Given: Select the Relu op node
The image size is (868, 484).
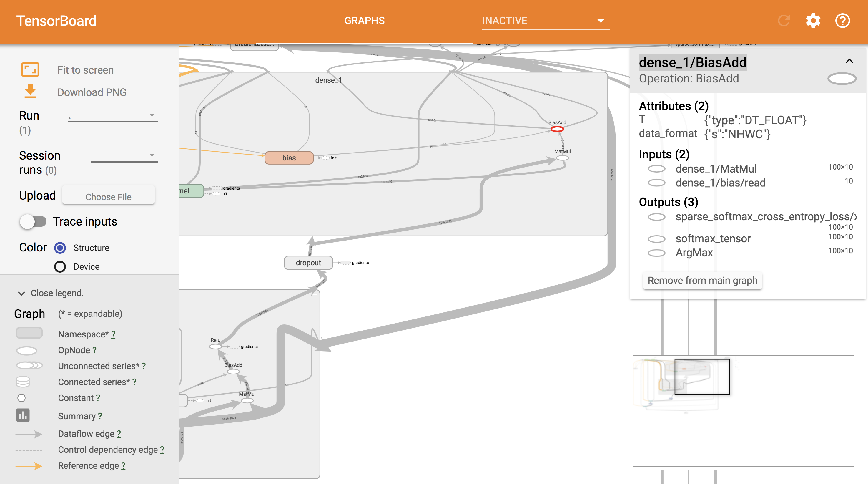Looking at the screenshot, I should click(216, 347).
